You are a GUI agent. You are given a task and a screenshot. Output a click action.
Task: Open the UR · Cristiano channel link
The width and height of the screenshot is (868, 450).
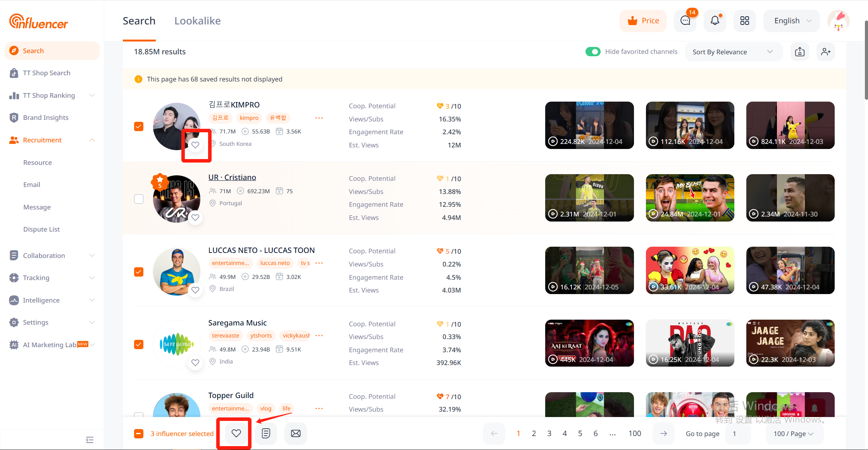(x=232, y=177)
